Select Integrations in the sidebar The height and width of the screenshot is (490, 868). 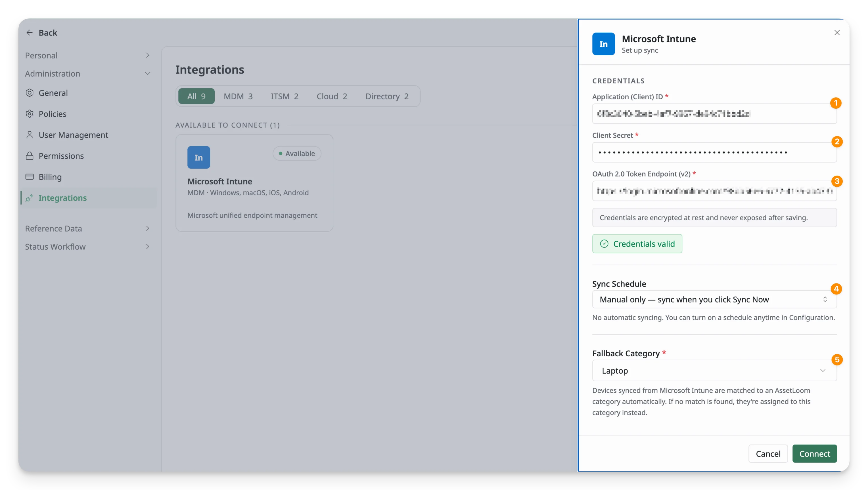click(88, 198)
